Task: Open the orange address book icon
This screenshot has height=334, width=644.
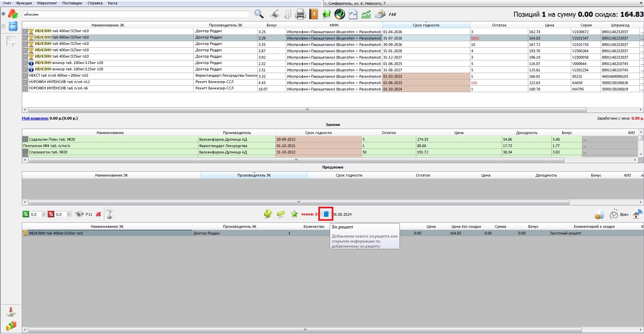Action: (x=314, y=14)
